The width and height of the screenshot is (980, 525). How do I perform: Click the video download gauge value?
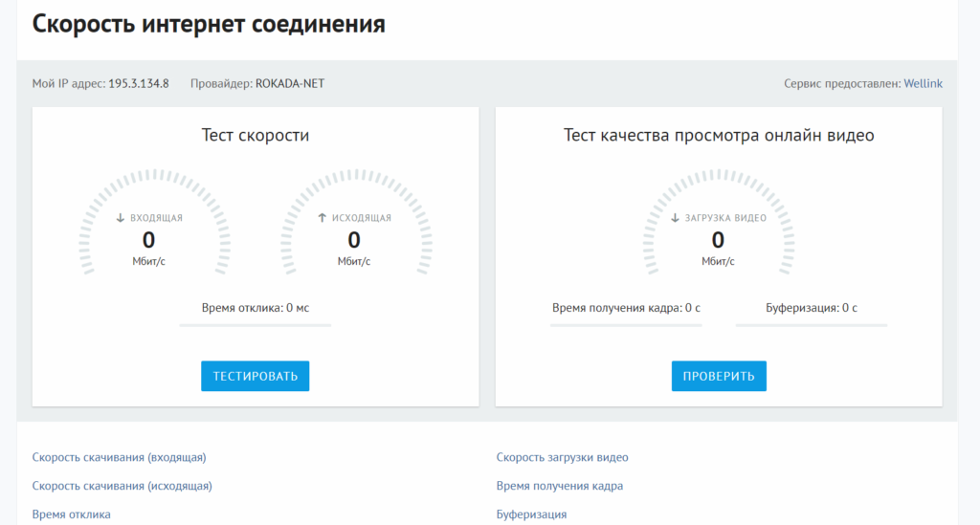tap(718, 240)
